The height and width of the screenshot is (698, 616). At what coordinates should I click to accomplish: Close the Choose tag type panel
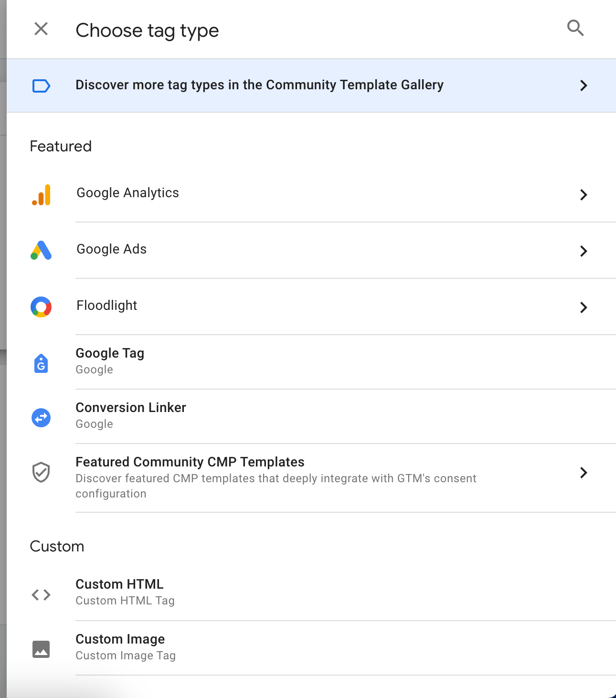tap(42, 29)
